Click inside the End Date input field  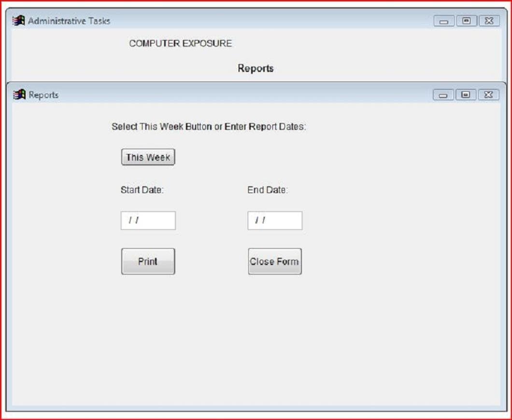click(x=274, y=221)
